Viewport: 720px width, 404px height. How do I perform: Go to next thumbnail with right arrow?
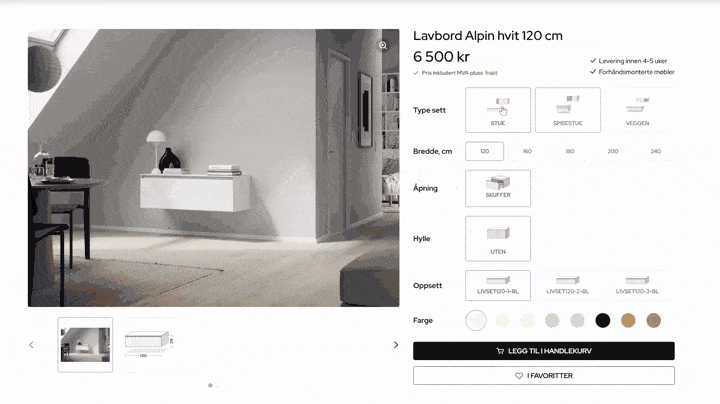396,345
